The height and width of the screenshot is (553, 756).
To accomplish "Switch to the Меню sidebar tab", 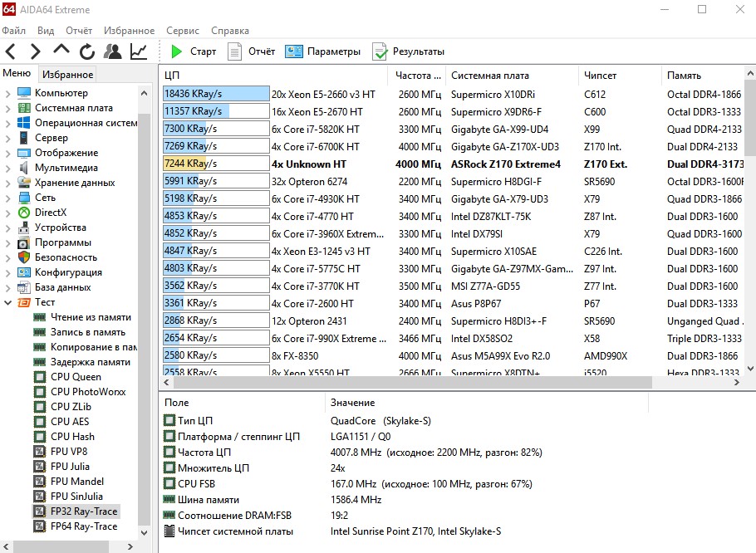I will point(17,73).
